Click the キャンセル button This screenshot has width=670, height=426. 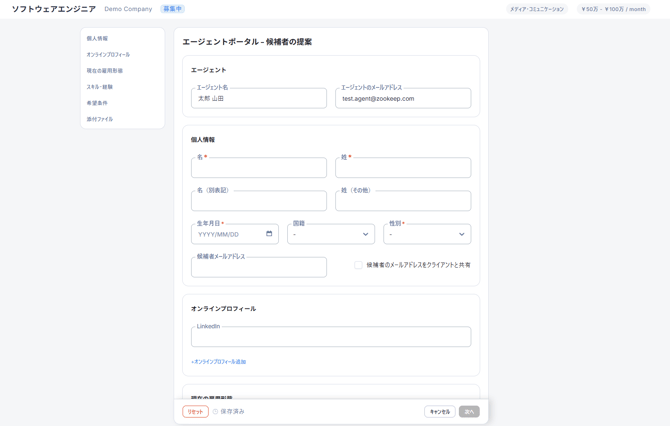click(x=439, y=412)
